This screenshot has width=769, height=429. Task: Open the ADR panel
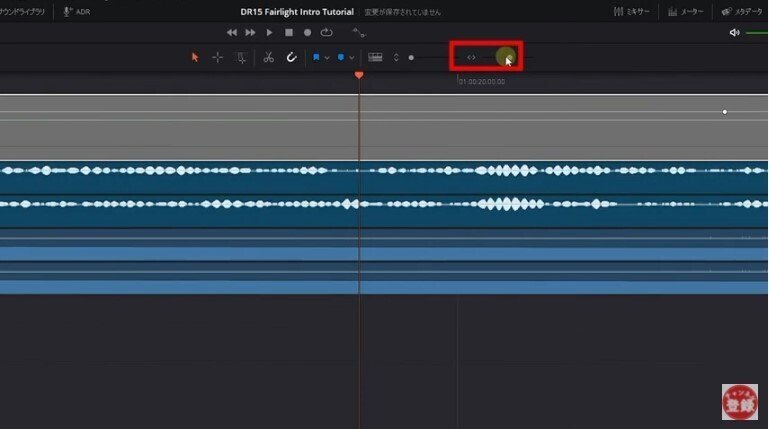click(77, 12)
